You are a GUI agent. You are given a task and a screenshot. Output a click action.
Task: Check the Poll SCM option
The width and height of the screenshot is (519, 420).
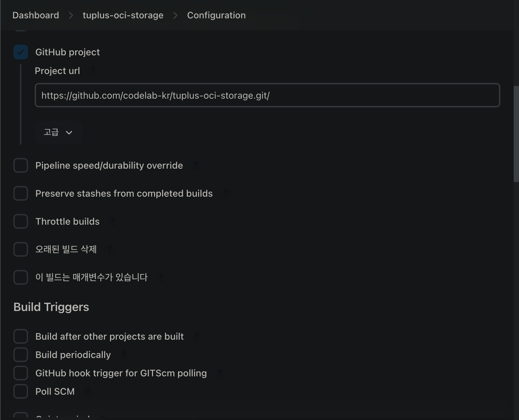click(x=21, y=391)
